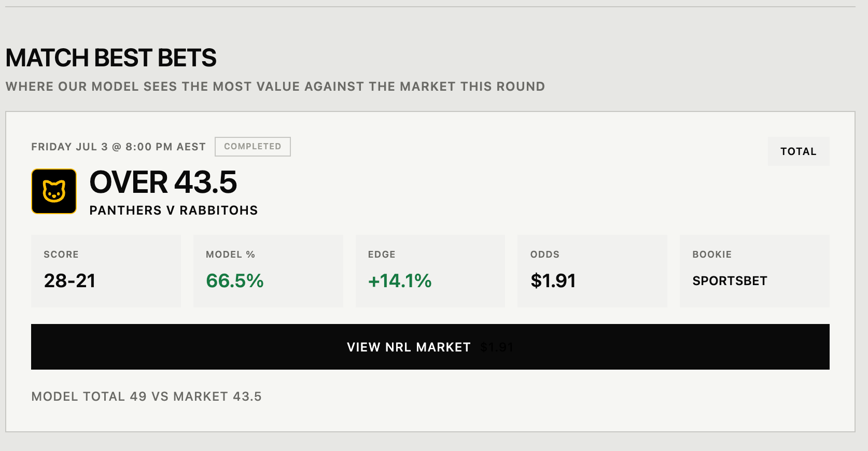Click the Friday Jul 3 match time text
This screenshot has height=451, width=868.
[119, 147]
